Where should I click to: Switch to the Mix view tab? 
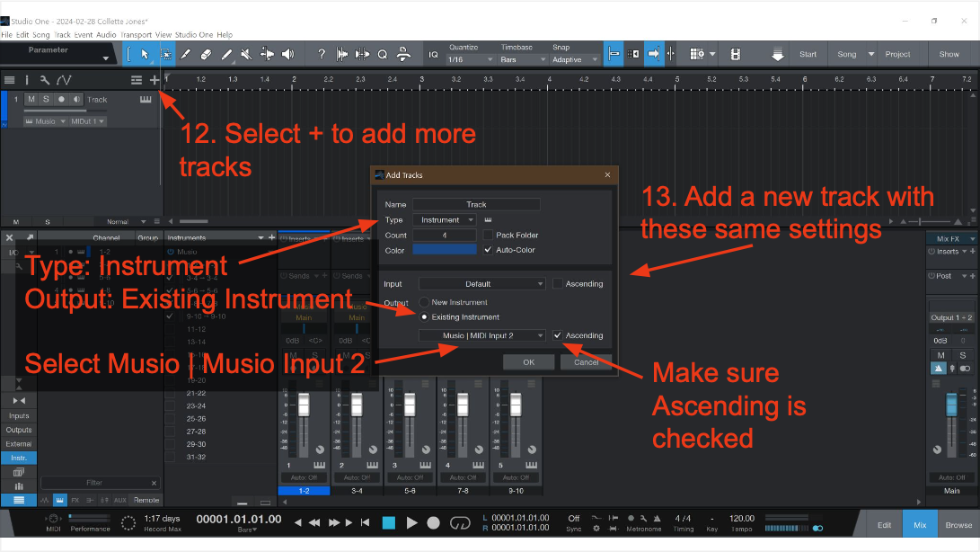[x=920, y=525]
